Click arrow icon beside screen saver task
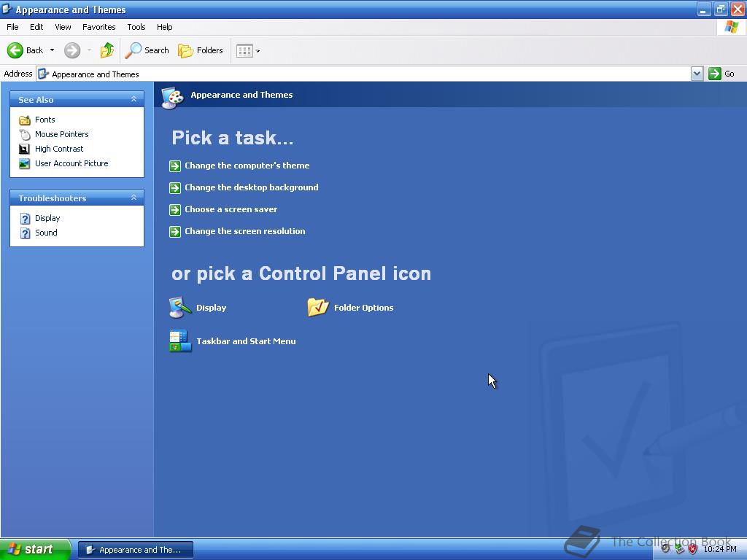 pos(175,210)
